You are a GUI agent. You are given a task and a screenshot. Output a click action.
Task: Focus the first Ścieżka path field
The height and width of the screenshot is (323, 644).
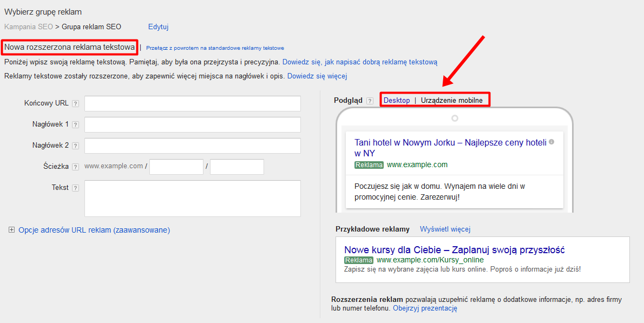(x=176, y=167)
